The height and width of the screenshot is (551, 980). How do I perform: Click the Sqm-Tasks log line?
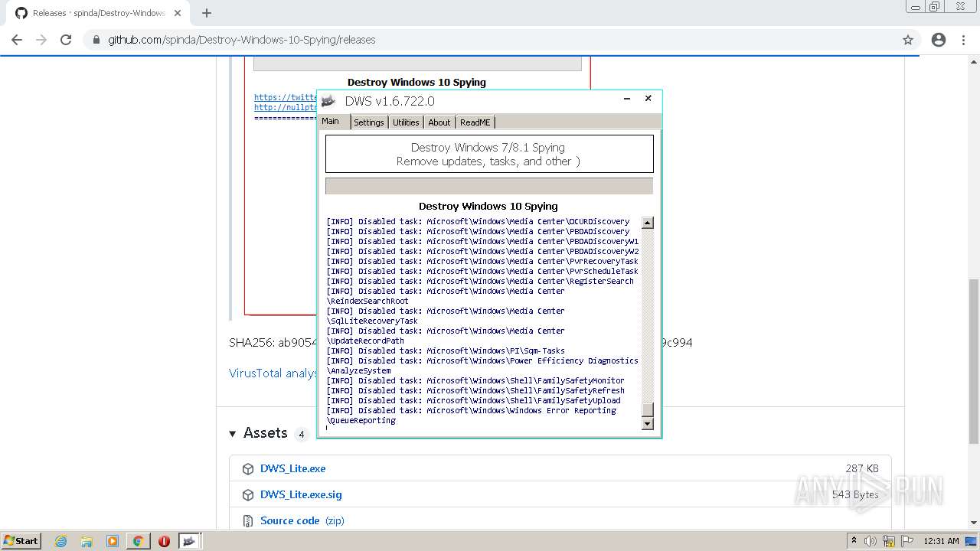[x=446, y=350]
